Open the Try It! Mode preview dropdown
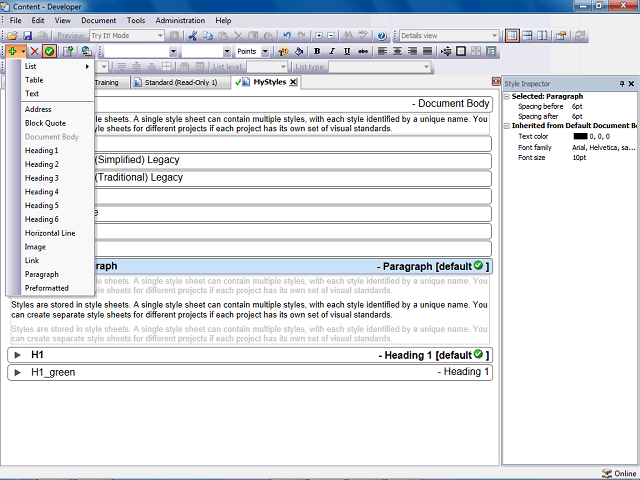The height and width of the screenshot is (480, 640). pyautogui.click(x=160, y=36)
